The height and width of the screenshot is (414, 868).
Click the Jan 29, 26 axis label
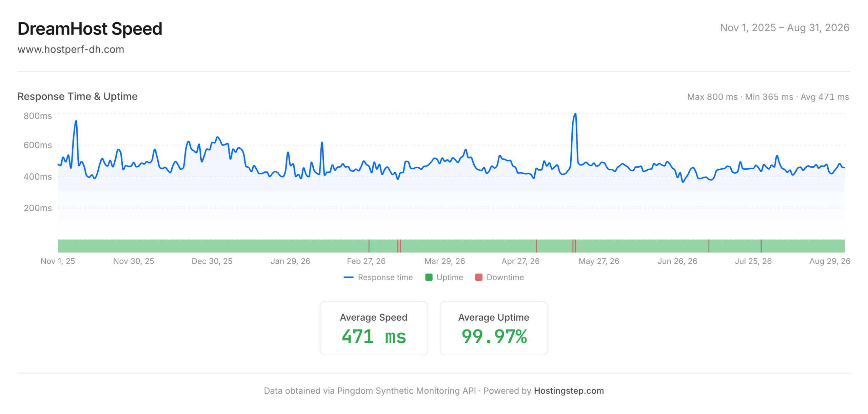point(290,261)
